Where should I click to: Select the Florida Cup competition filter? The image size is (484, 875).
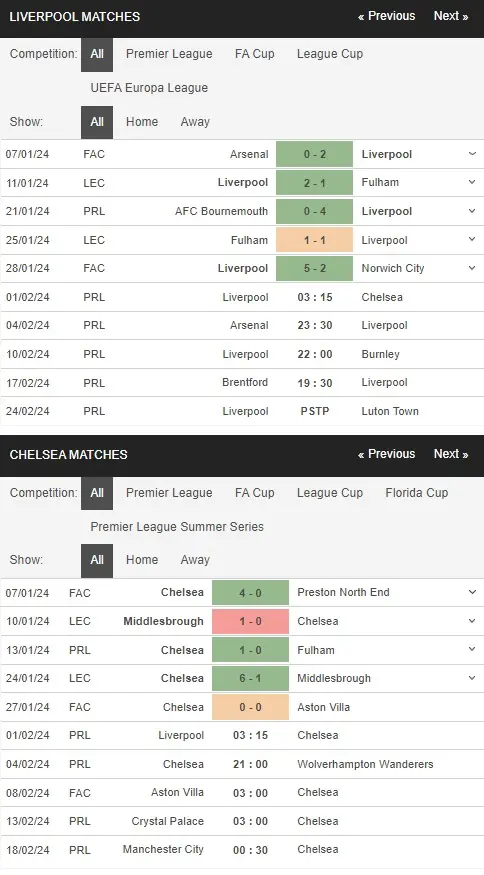tap(416, 493)
